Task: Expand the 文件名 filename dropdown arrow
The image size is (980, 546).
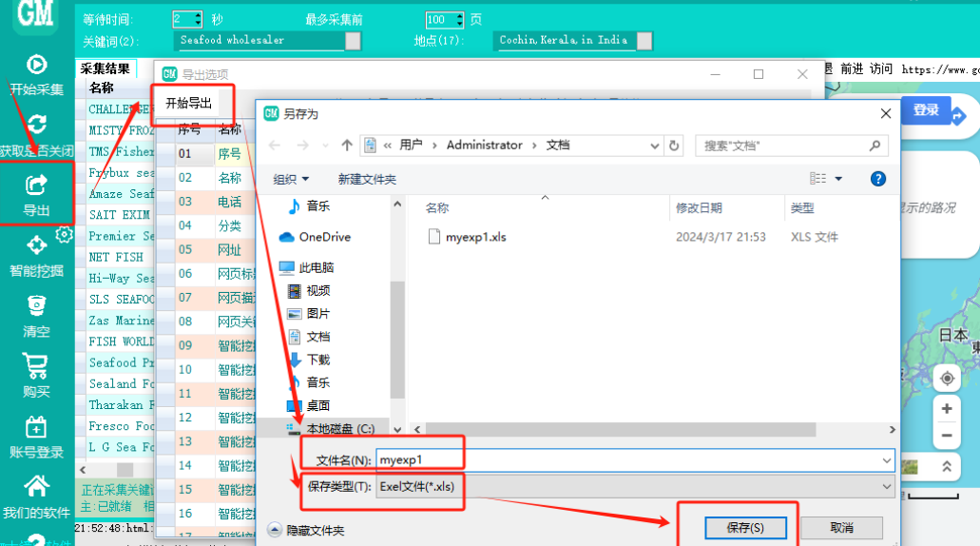Action: [x=886, y=461]
